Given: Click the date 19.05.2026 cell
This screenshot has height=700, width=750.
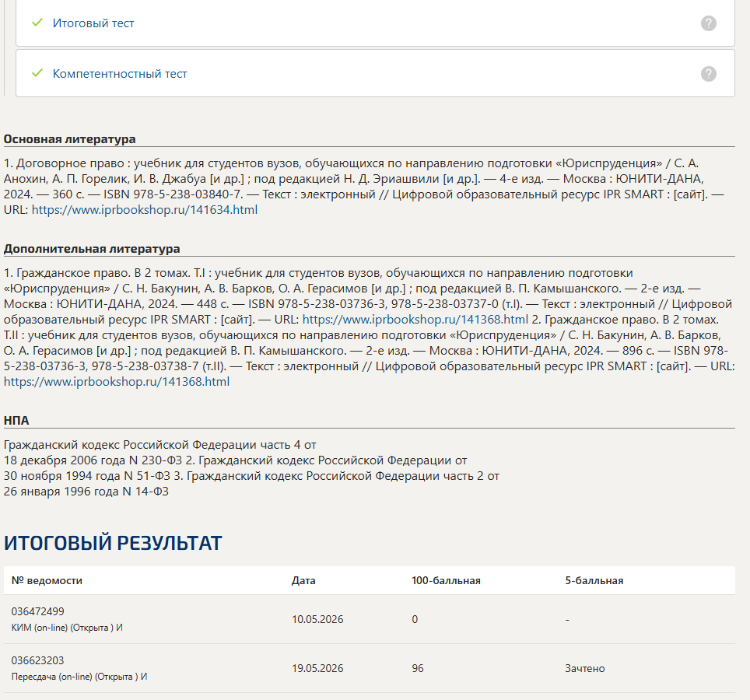Looking at the screenshot, I should tap(317, 668).
